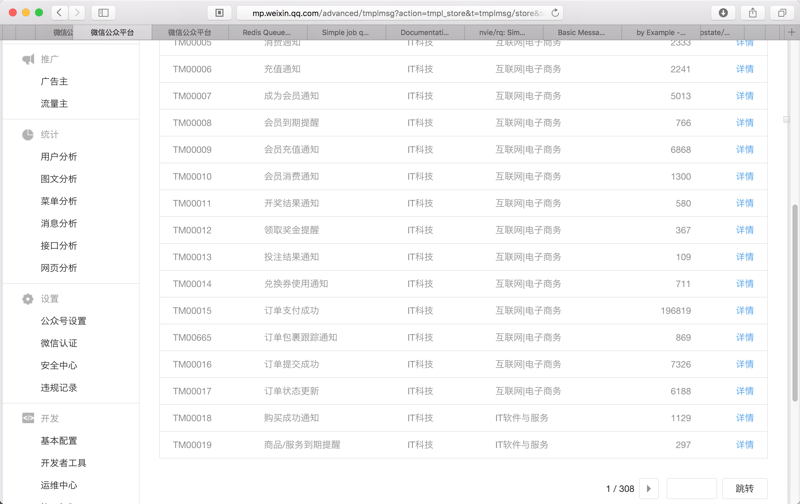The width and height of the screenshot is (800, 504).
Task: Toggle the Safari sidebar button
Action: 104,13
